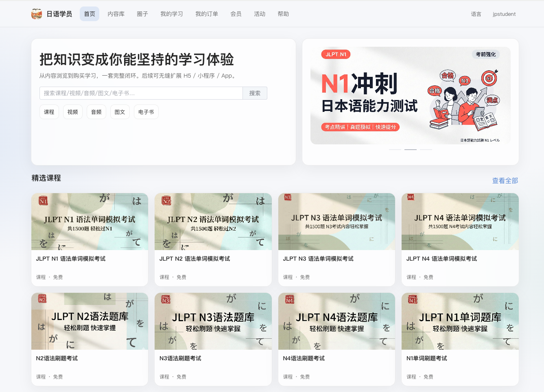Toggle the 课程 content filter chip
This screenshot has height=392, width=544.
(49, 111)
